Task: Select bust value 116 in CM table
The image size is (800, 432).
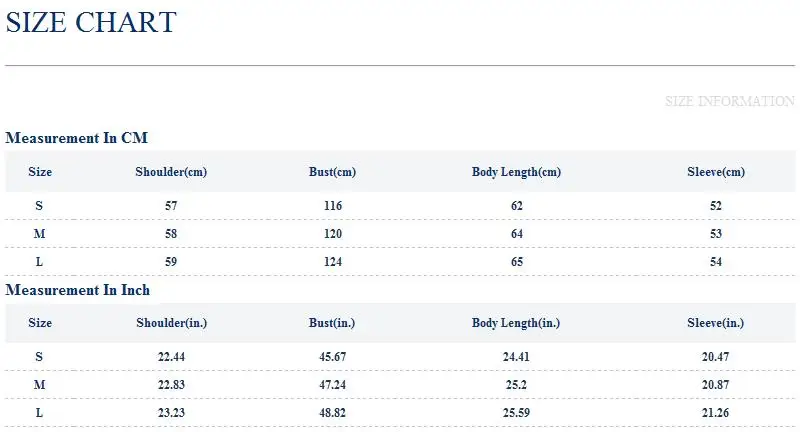Action: (x=333, y=206)
